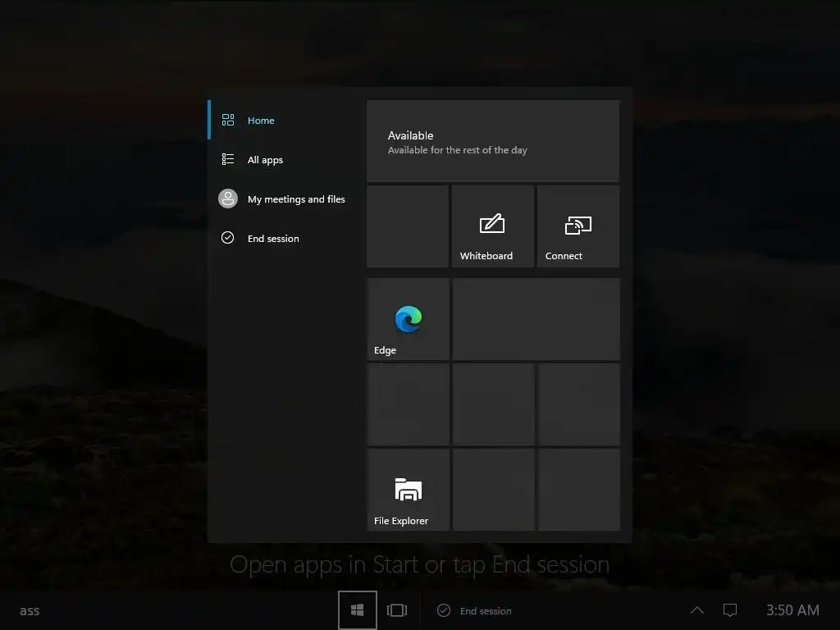Viewport: 840px width, 630px height.
Task: Open the File Explorer tile
Action: [408, 490]
